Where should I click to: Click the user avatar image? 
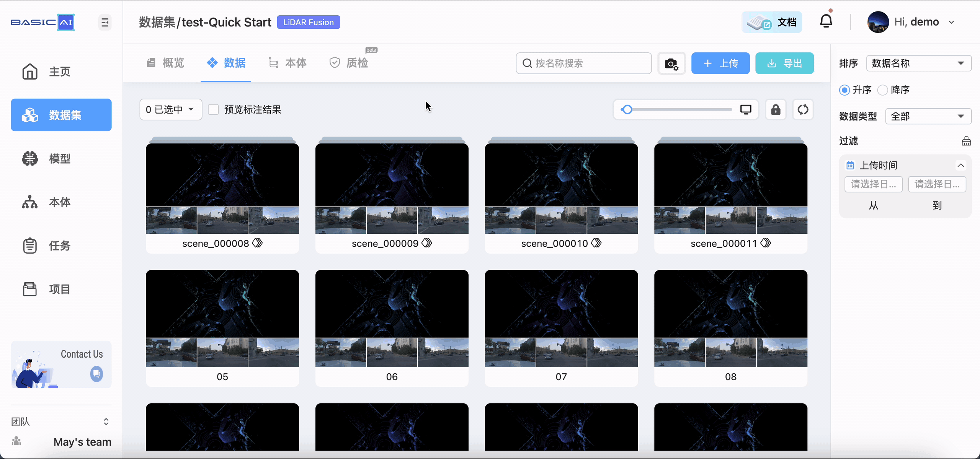click(878, 22)
